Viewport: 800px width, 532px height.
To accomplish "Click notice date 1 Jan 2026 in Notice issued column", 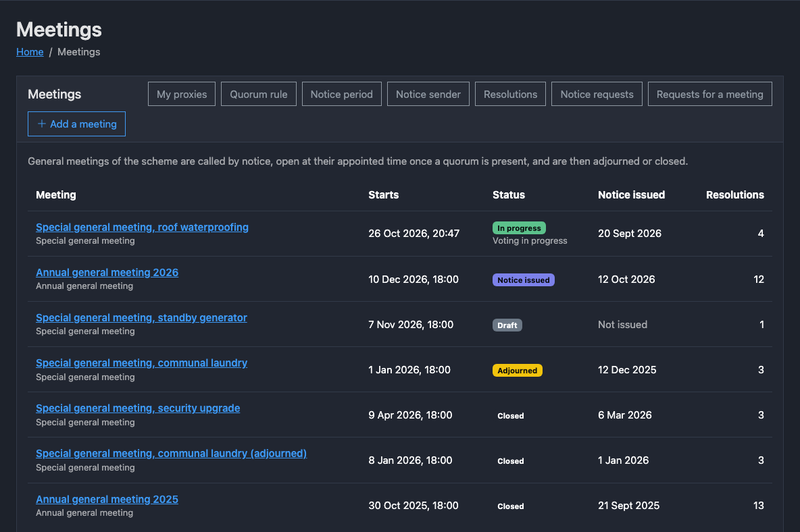I will (624, 460).
